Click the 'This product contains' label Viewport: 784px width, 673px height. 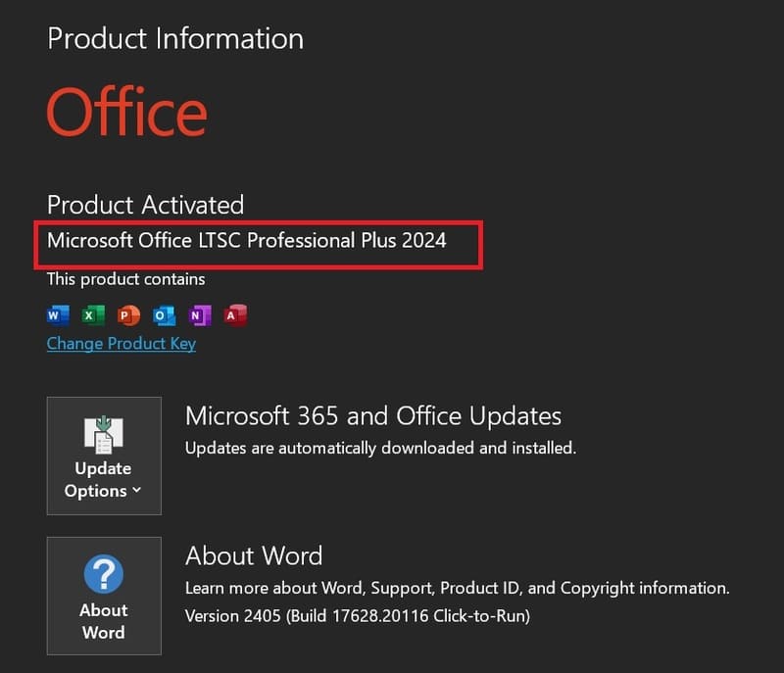[x=126, y=279]
